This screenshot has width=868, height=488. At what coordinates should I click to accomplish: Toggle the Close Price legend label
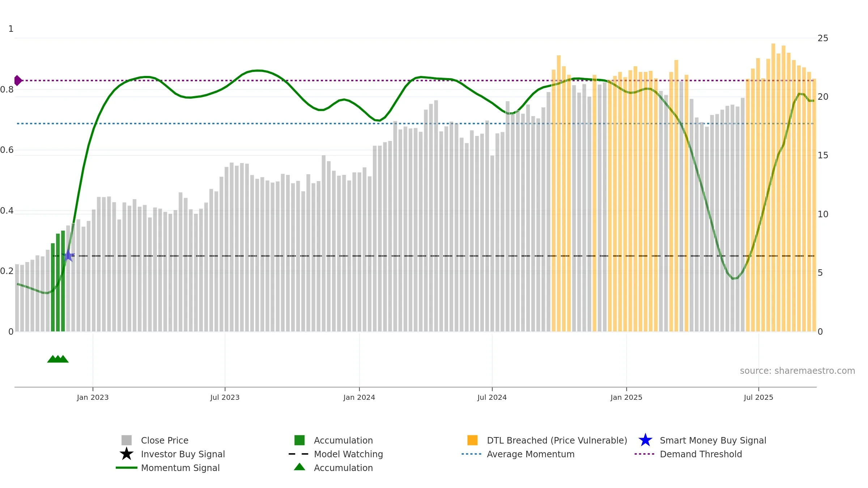coord(165,440)
